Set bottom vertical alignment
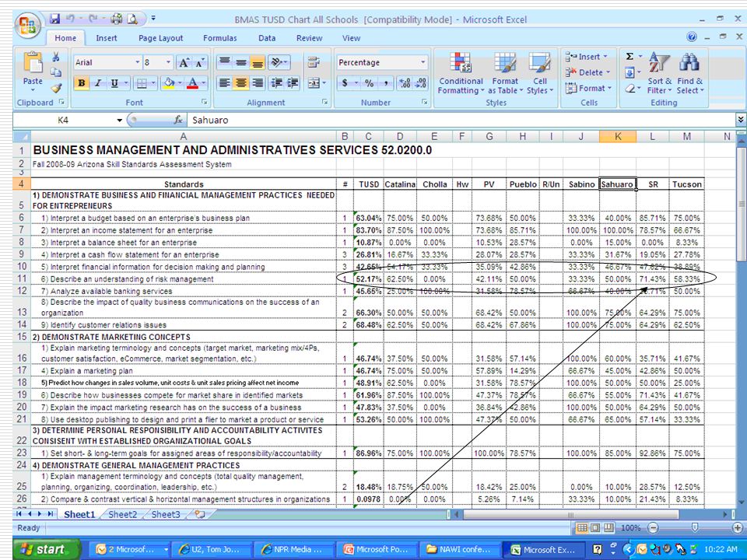 coord(258,62)
